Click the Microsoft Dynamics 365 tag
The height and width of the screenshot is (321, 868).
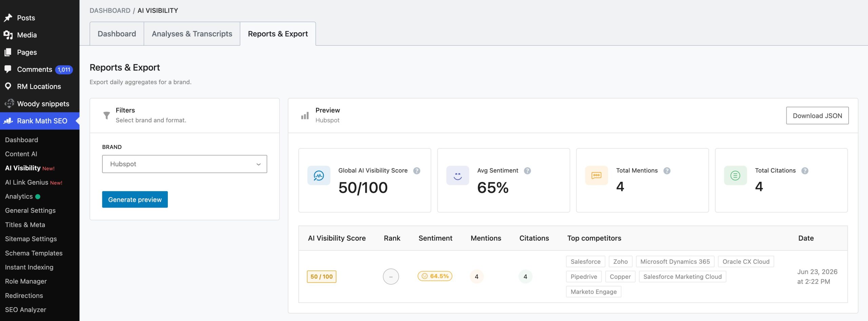(x=675, y=261)
